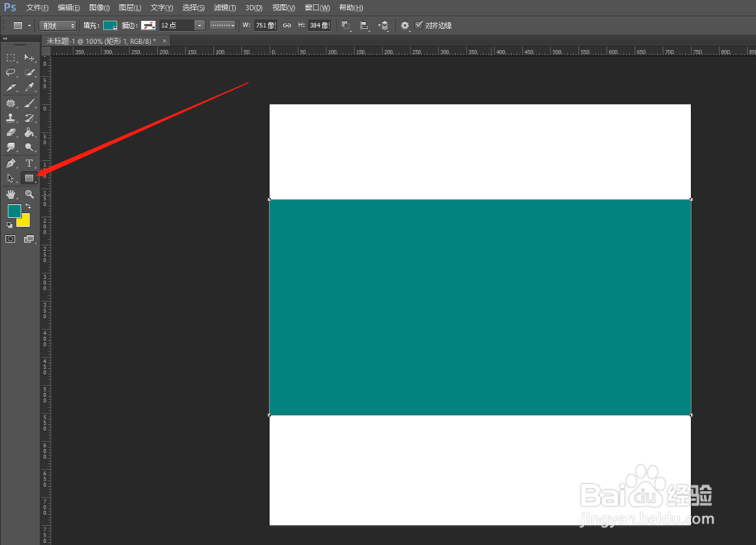Select the Pen tool

[11, 163]
